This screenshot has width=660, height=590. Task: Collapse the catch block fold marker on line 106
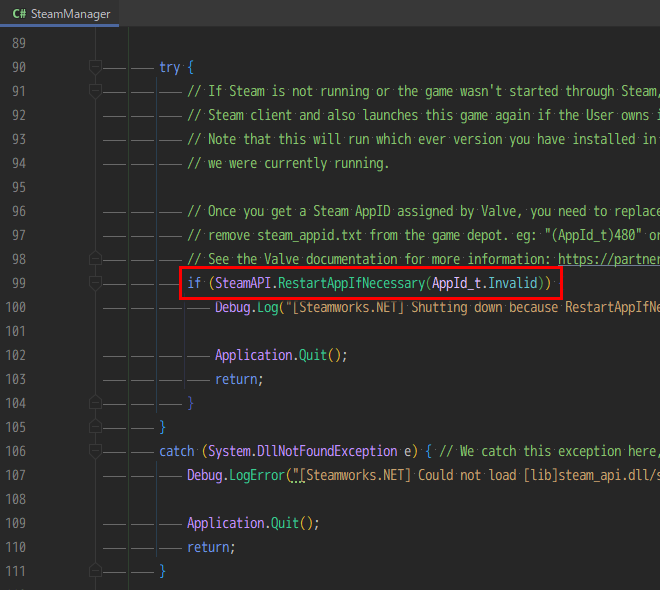[96, 451]
